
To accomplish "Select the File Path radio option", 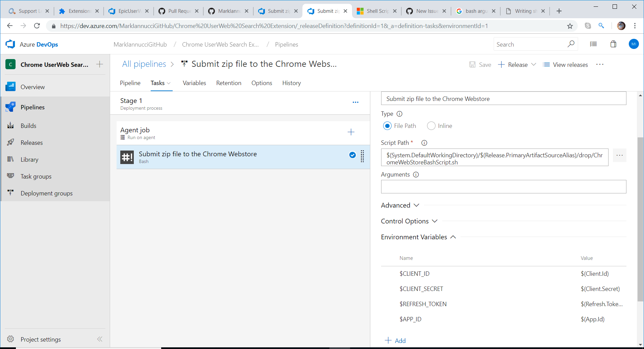I will pos(387,126).
